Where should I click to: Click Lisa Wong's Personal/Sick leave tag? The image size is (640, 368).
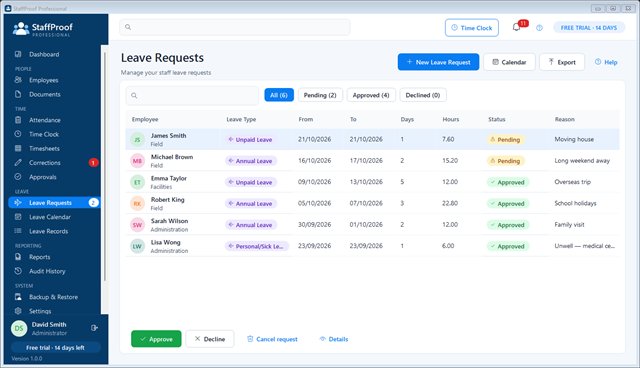(257, 246)
